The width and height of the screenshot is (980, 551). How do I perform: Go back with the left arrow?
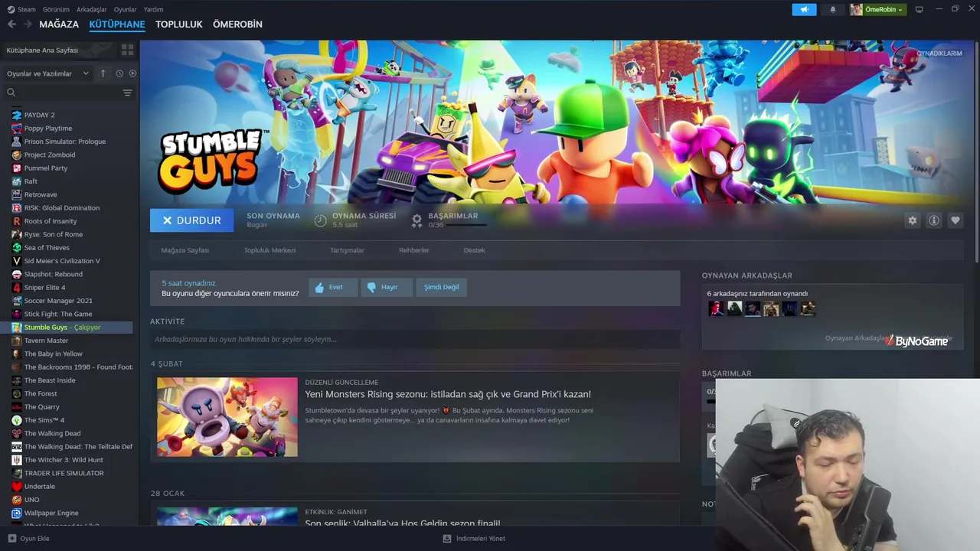11,24
